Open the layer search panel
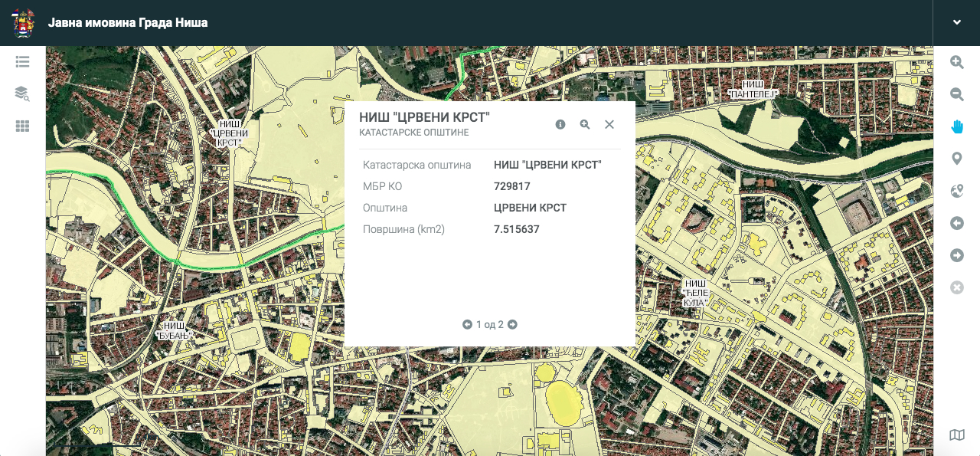Image resolution: width=980 pixels, height=456 pixels. click(x=22, y=93)
